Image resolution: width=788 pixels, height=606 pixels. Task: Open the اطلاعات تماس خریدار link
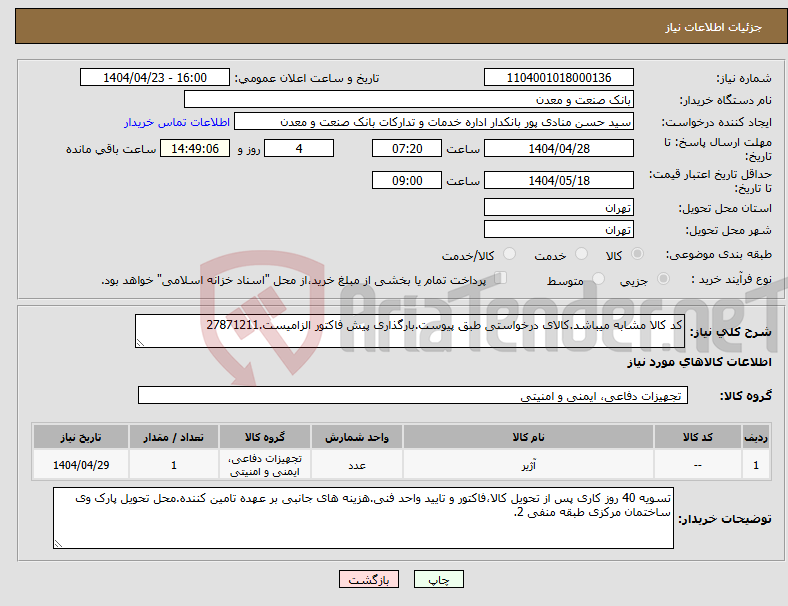[x=177, y=122]
